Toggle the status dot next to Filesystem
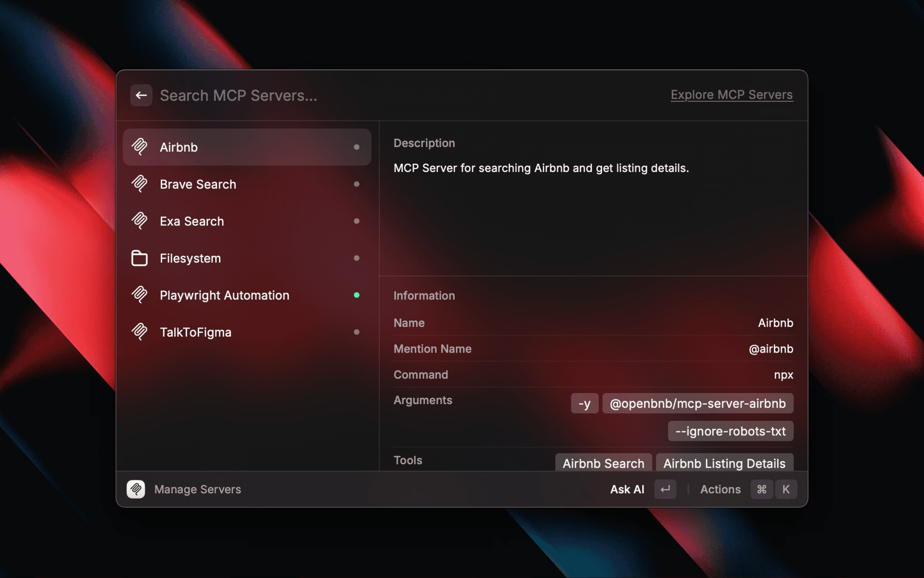The image size is (924, 578). click(x=357, y=258)
